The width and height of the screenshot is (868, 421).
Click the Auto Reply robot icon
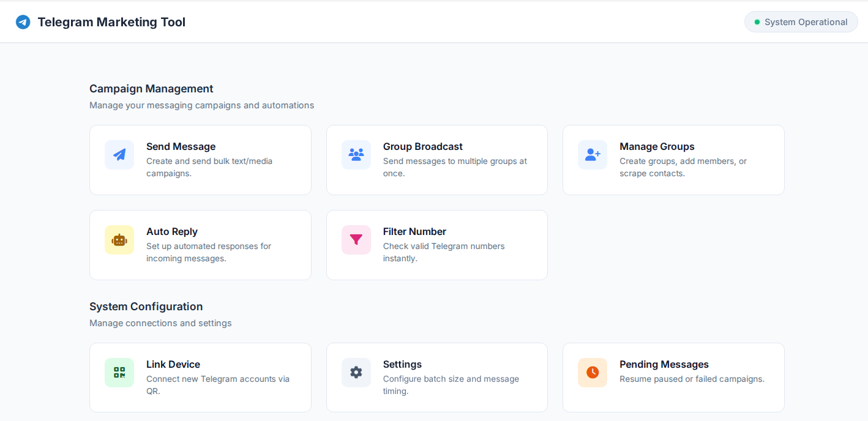119,240
